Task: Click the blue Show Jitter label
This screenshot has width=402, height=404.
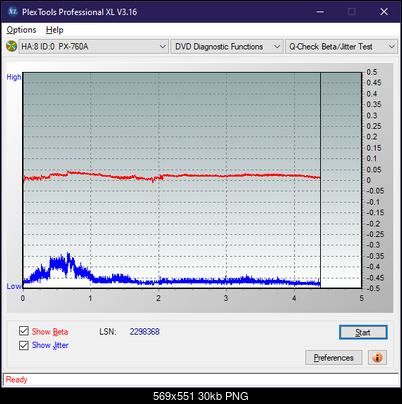Action: tap(50, 345)
